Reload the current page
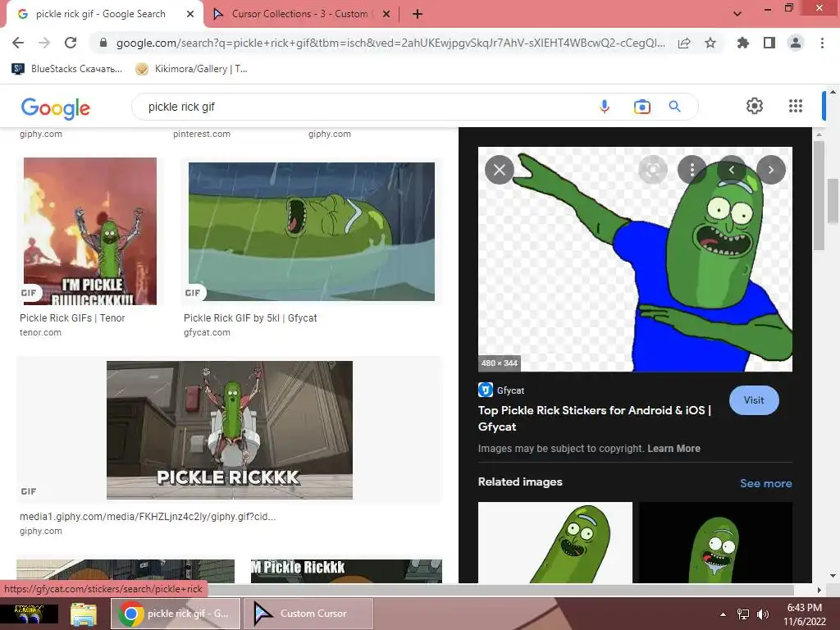This screenshot has width=840, height=630. click(x=71, y=43)
